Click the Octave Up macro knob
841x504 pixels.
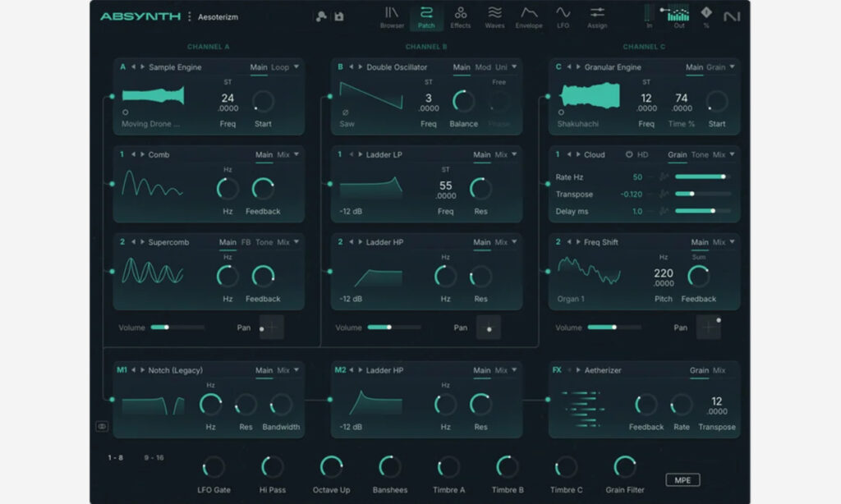331,467
